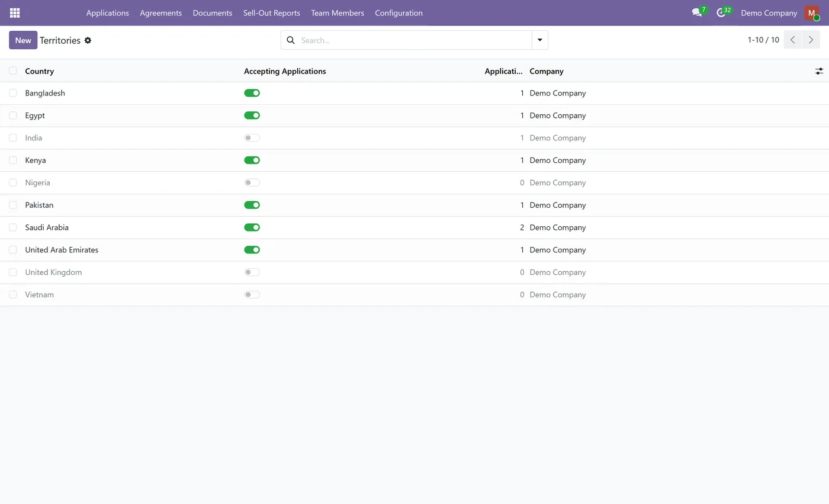Tick the Nigeria row checkbox
The height and width of the screenshot is (504, 829).
click(13, 182)
